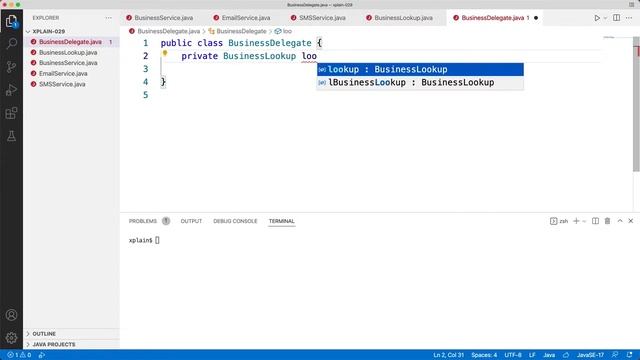Viewport: 640px width, 360px height.
Task: Split the editor to the right
Action: point(616,18)
